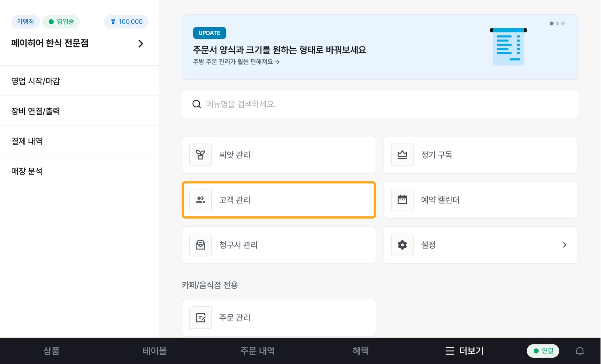601x364 pixels.
Task: Click the magnifier search icon
Action: click(x=197, y=104)
